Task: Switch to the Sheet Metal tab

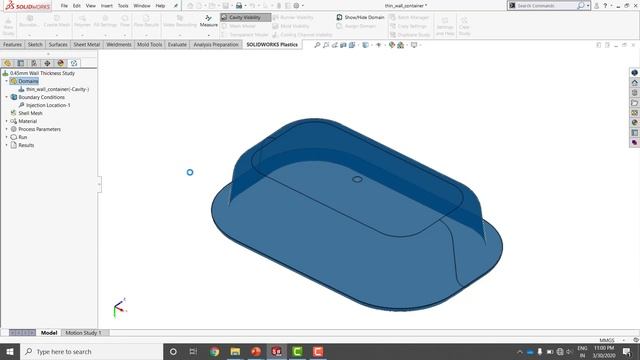Action: click(x=86, y=44)
